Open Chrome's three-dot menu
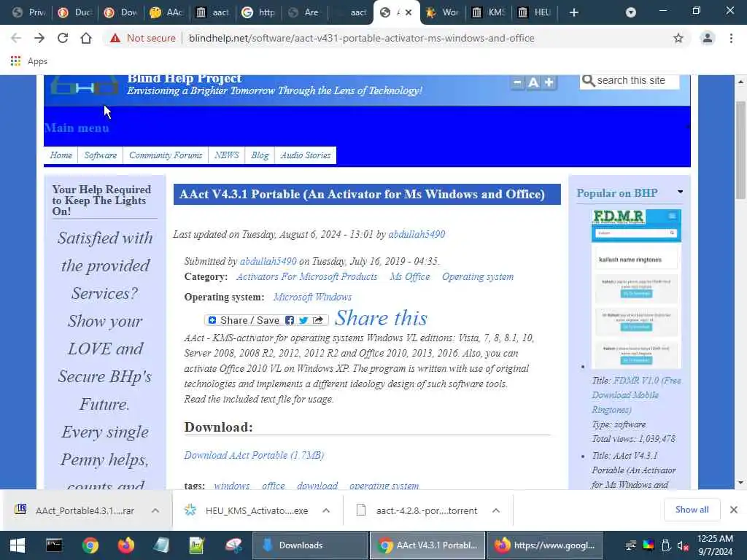Image resolution: width=747 pixels, height=560 pixels. click(731, 38)
